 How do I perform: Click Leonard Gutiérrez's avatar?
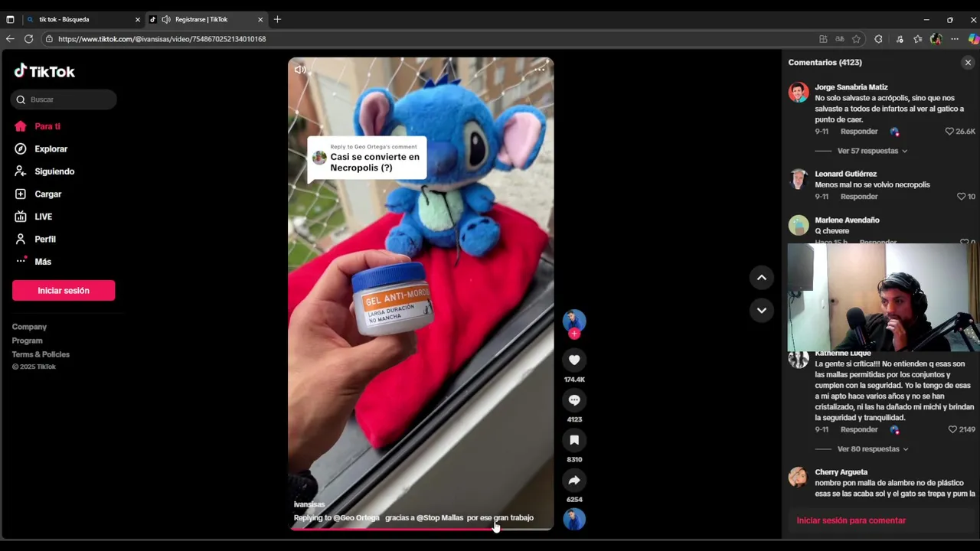pos(799,179)
